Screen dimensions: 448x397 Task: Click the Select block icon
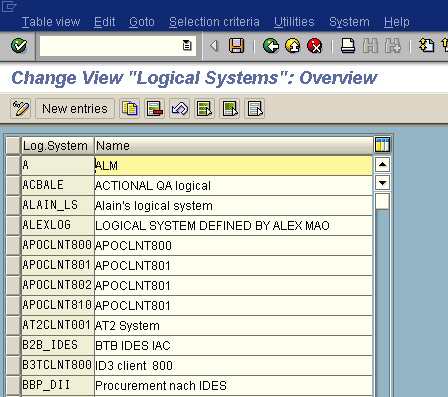point(230,109)
